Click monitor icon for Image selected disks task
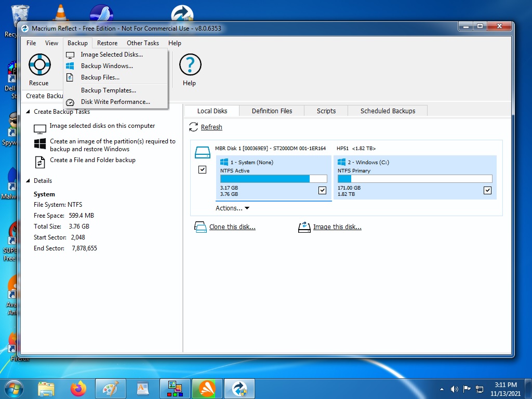 pos(39,129)
